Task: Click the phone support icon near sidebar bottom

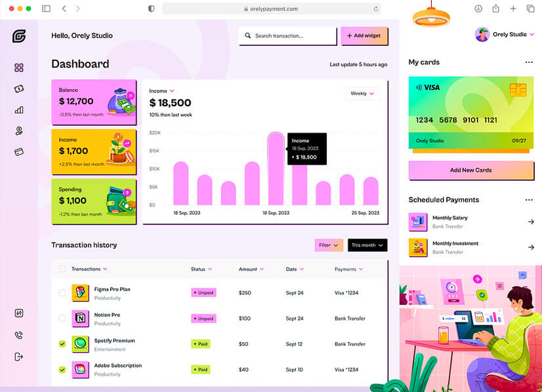Action: tap(18, 335)
